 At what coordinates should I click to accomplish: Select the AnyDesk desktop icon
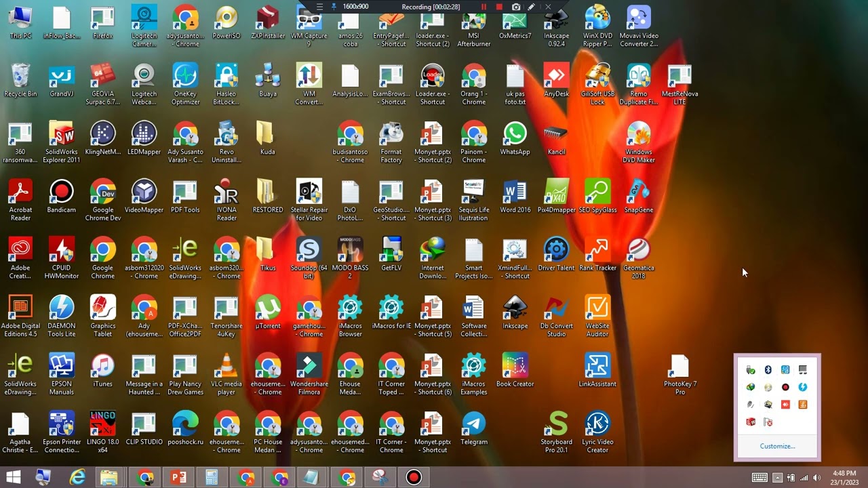(556, 80)
